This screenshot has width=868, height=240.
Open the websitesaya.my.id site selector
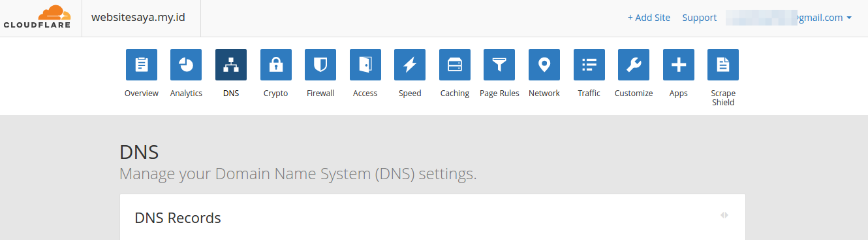click(x=138, y=18)
